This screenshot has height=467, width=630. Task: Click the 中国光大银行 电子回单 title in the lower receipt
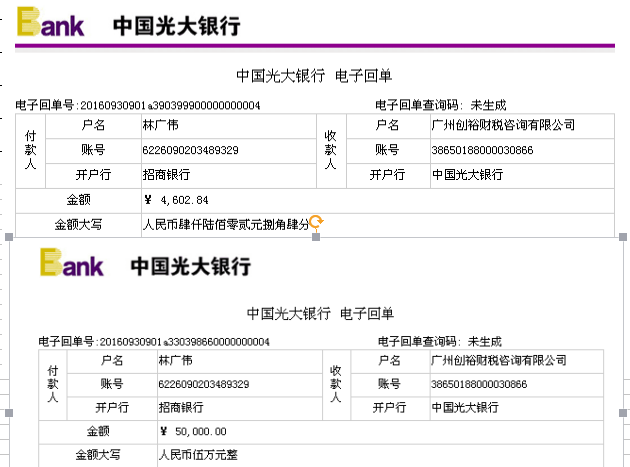[320, 313]
